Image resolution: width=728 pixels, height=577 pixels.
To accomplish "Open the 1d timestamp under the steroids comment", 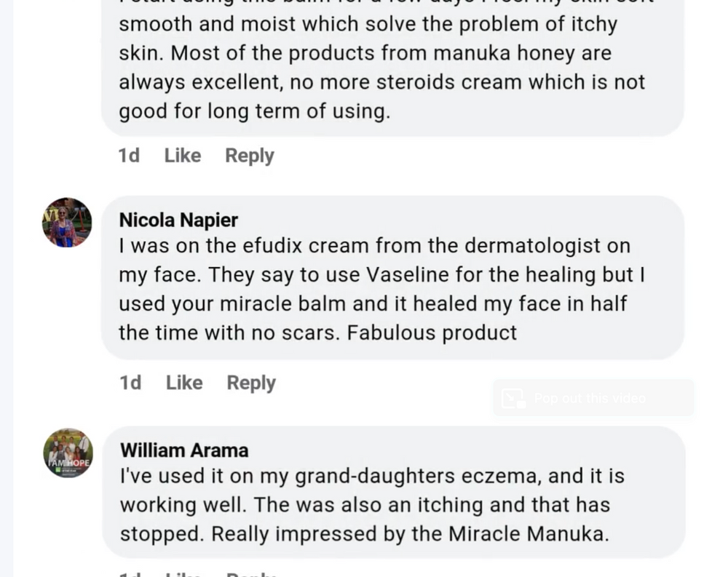I will (129, 156).
